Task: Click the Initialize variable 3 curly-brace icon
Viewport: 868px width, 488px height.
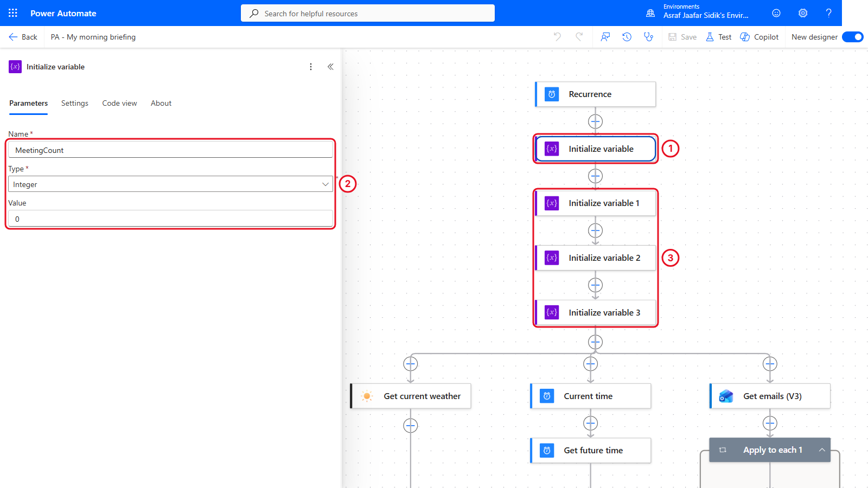Action: point(552,313)
